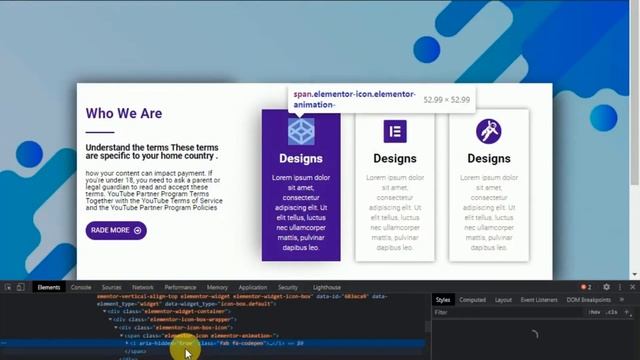Expand the selected i fa-codepen node
This screenshot has width=640, height=360.
pyautogui.click(x=127, y=343)
